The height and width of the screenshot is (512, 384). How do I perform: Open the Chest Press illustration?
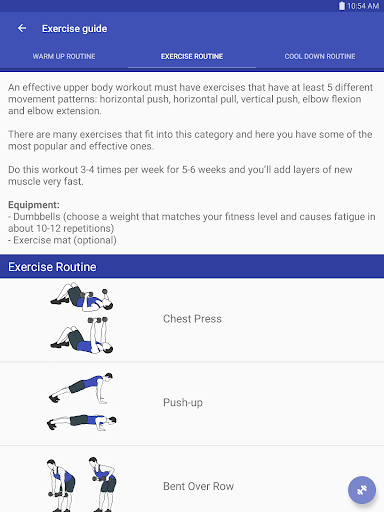tap(82, 318)
